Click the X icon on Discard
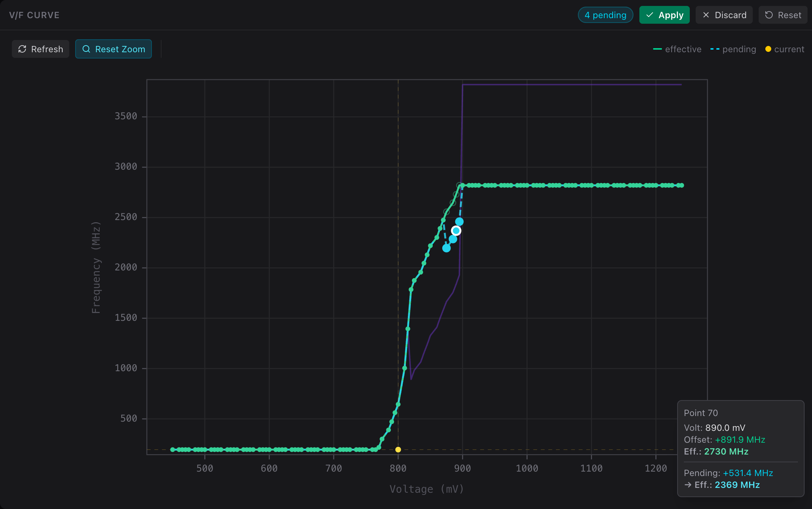The image size is (812, 509). 706,15
